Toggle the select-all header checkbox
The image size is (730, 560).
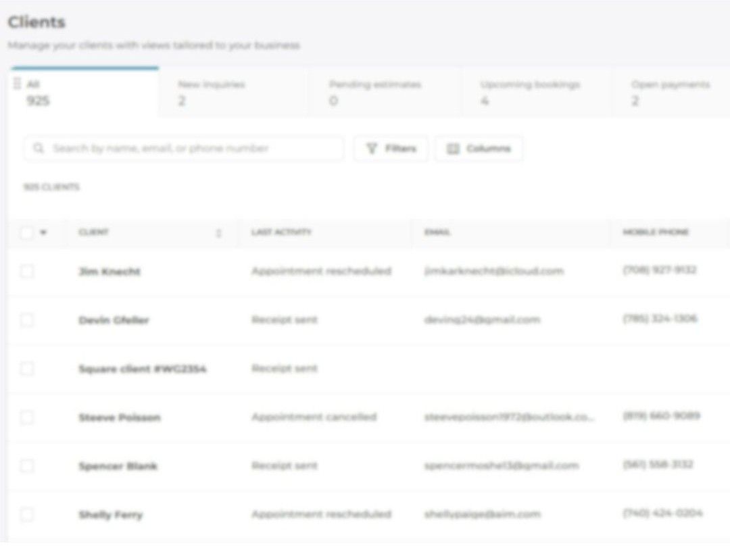[26, 232]
